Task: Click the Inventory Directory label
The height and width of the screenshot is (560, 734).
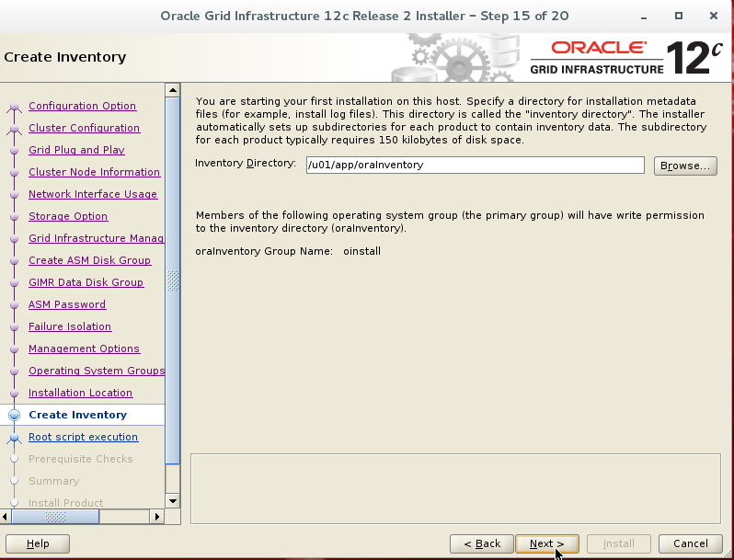Action: coord(246,163)
